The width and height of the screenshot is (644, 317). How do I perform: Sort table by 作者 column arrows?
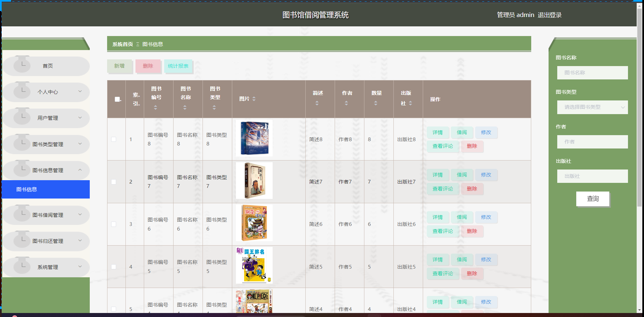tap(346, 103)
